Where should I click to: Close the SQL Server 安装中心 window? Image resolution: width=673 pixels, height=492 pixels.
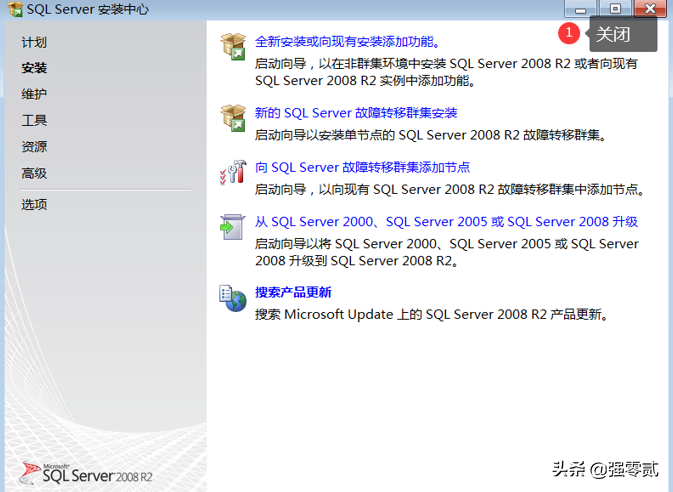(x=650, y=8)
